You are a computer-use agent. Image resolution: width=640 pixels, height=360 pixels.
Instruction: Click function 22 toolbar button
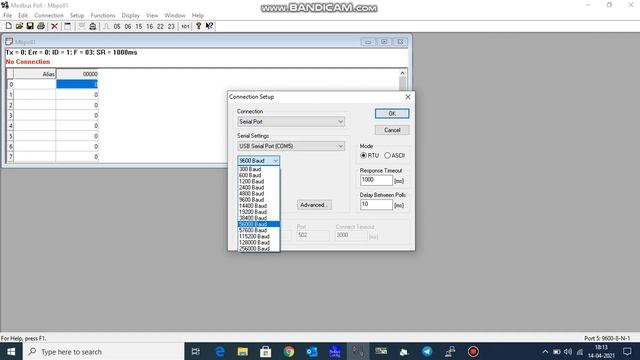pos(160,26)
